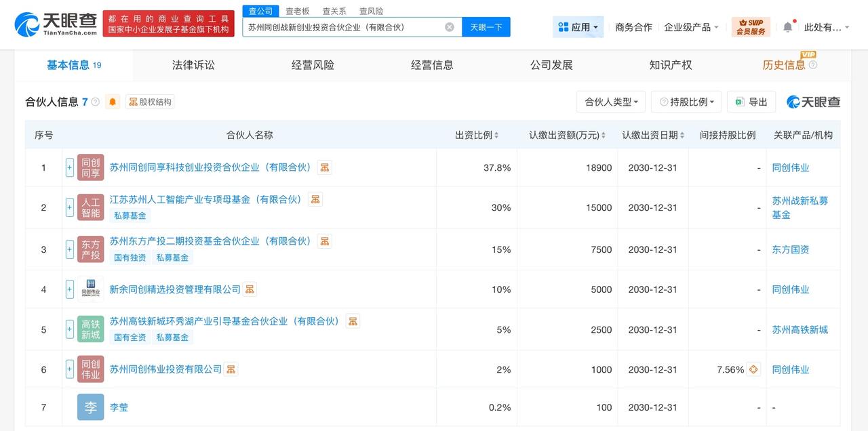Click the 天眼一下 search button

[486, 27]
